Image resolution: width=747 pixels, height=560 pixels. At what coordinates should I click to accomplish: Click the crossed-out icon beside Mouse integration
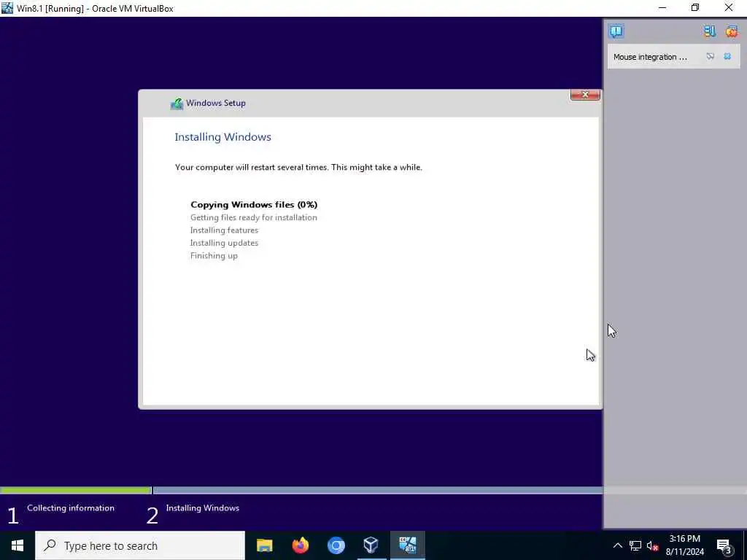(710, 56)
